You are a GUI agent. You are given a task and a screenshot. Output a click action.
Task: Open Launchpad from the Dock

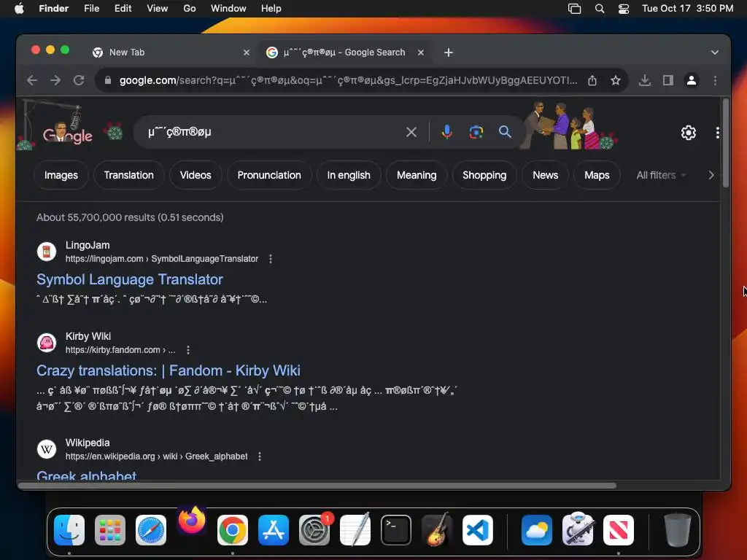click(x=110, y=530)
